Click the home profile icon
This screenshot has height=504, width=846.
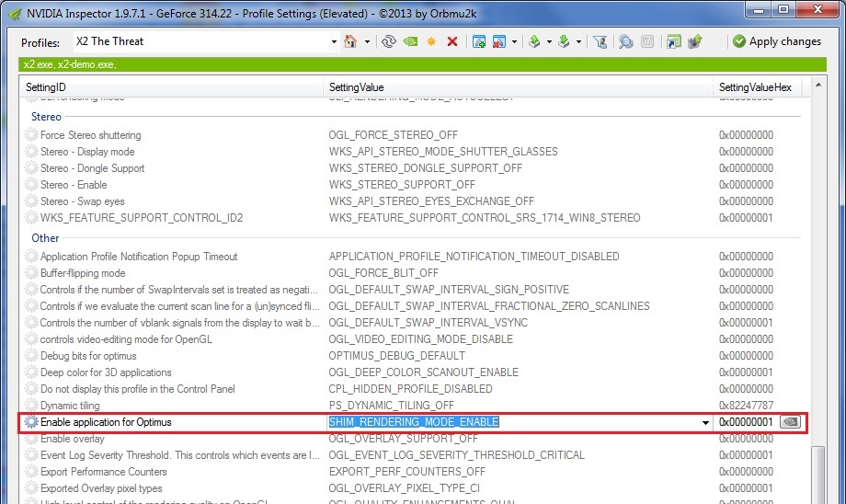(x=350, y=41)
